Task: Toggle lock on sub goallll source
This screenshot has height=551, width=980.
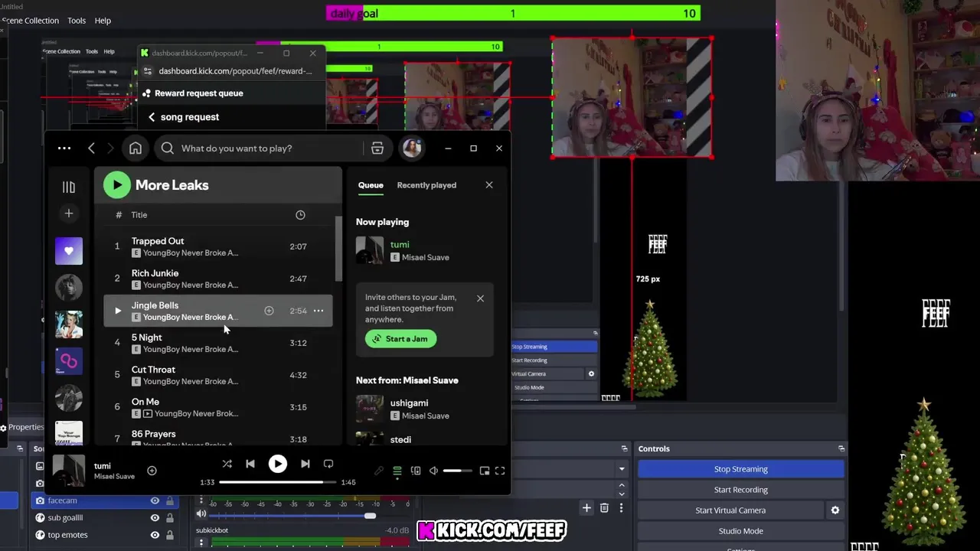Action: pyautogui.click(x=170, y=518)
